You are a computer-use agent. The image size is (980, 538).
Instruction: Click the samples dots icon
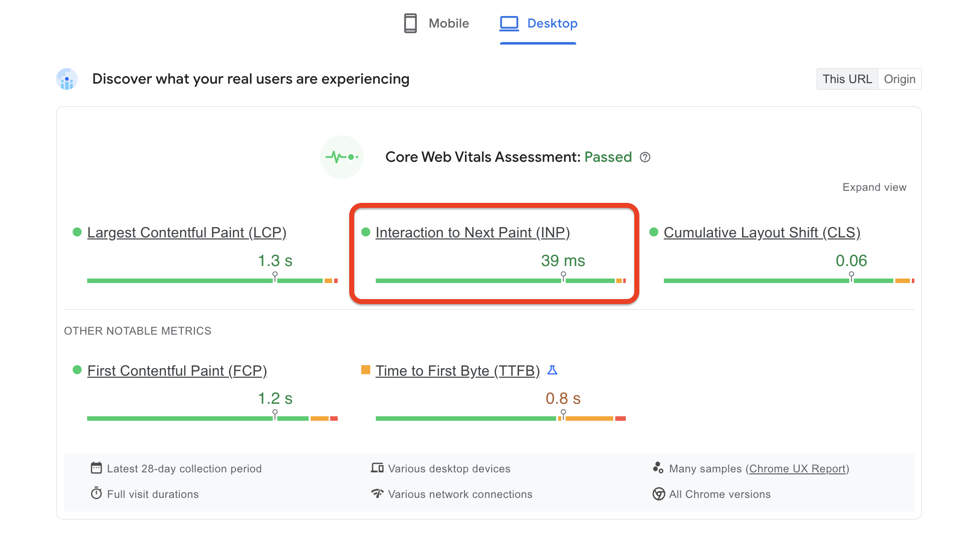[x=658, y=468]
